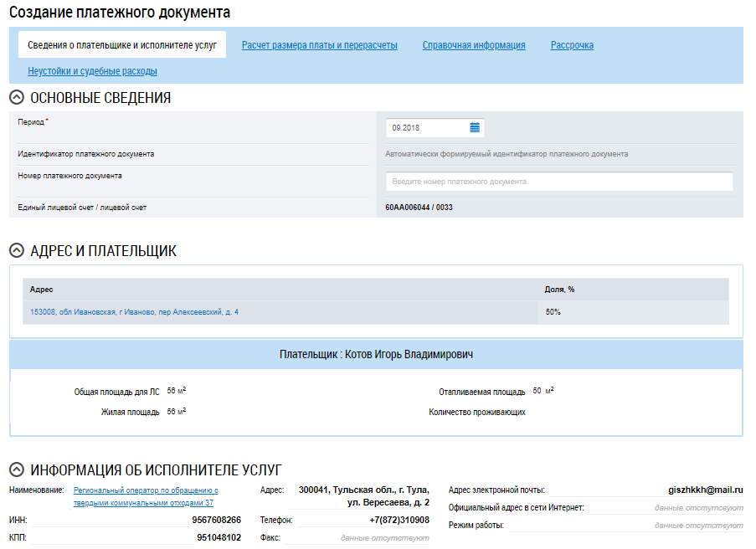Open the calendar picker for the period
756x549 pixels.
(x=475, y=128)
